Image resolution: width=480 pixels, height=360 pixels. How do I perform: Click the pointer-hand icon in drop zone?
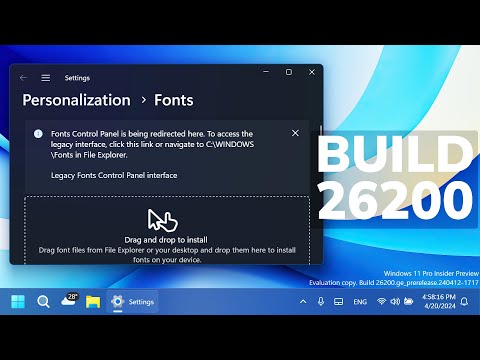tap(163, 220)
